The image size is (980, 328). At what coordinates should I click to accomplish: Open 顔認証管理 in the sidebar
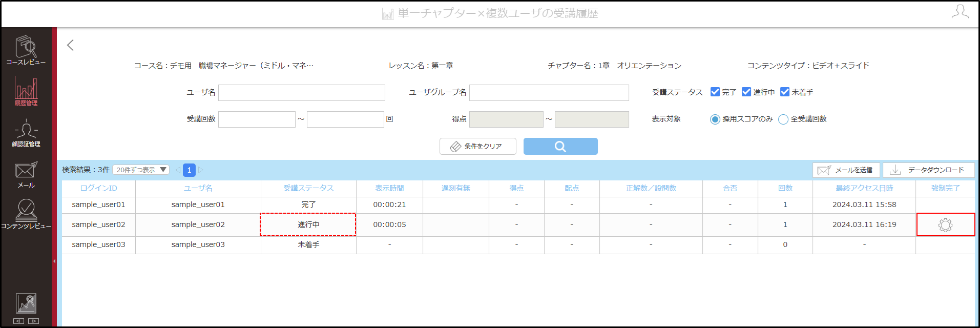click(x=26, y=133)
